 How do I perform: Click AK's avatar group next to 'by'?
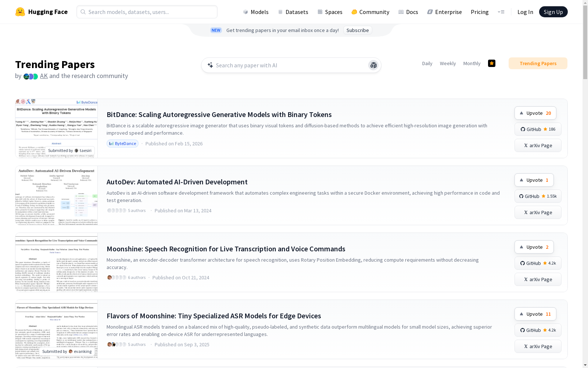point(31,76)
